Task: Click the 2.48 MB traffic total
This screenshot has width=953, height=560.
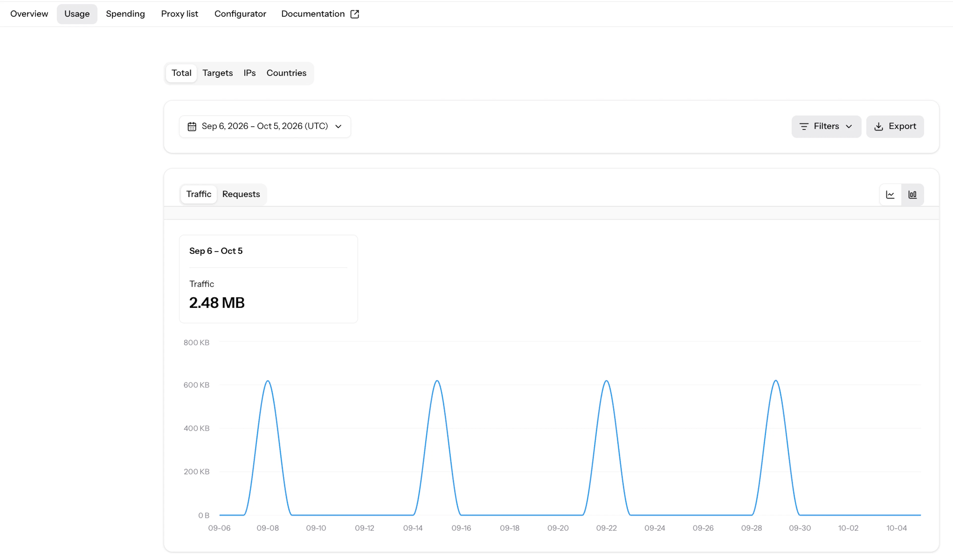Action: coord(217,303)
